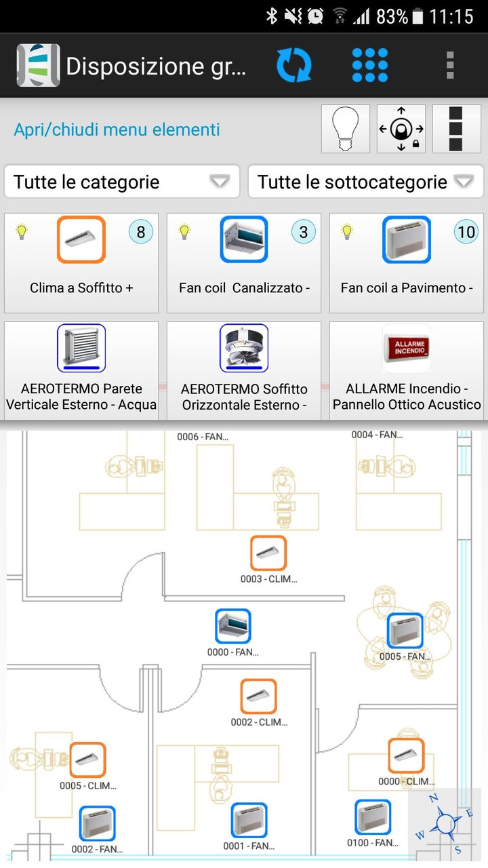Toggle the light bulb button
The height and width of the screenshot is (868, 488).
pyautogui.click(x=346, y=129)
